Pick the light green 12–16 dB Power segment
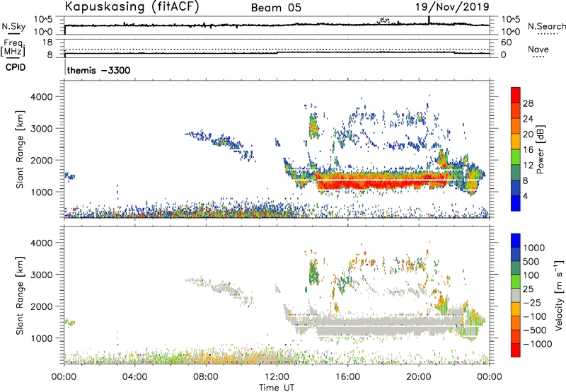This screenshot has height=392, width=566. 516,157
